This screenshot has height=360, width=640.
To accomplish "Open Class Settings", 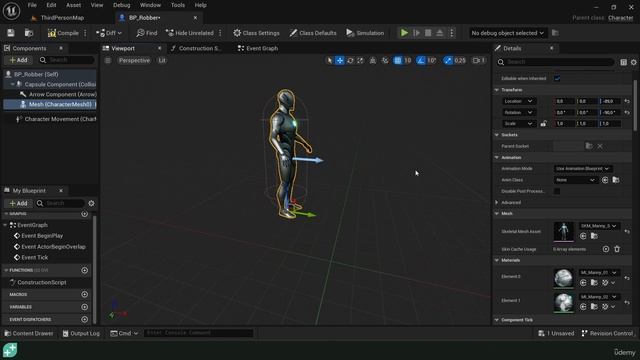I will coord(256,33).
